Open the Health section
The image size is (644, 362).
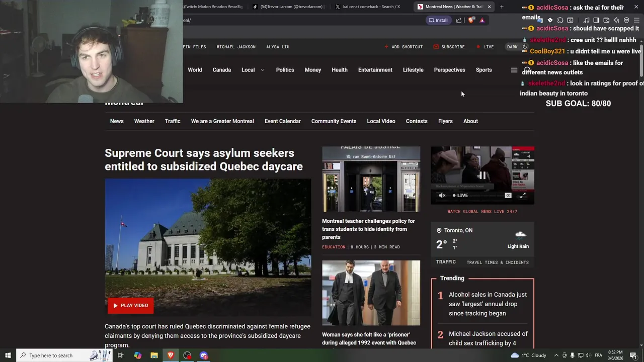(x=340, y=70)
